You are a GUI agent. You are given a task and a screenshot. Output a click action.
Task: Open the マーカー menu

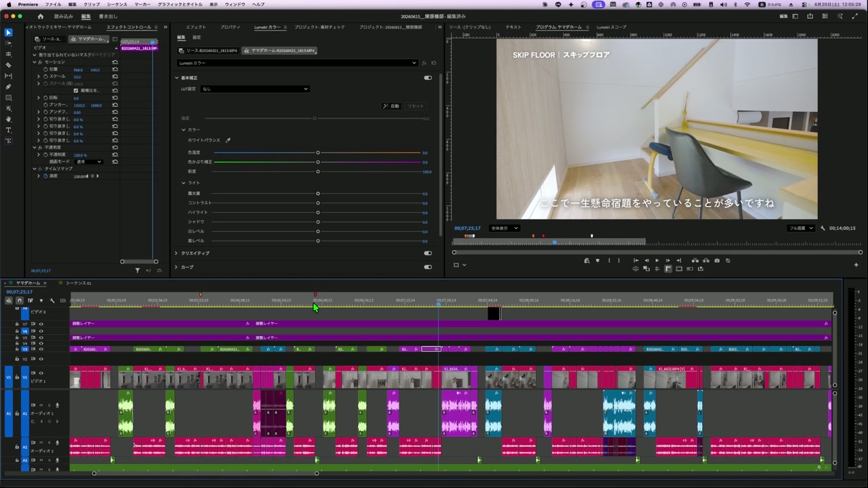click(x=142, y=4)
